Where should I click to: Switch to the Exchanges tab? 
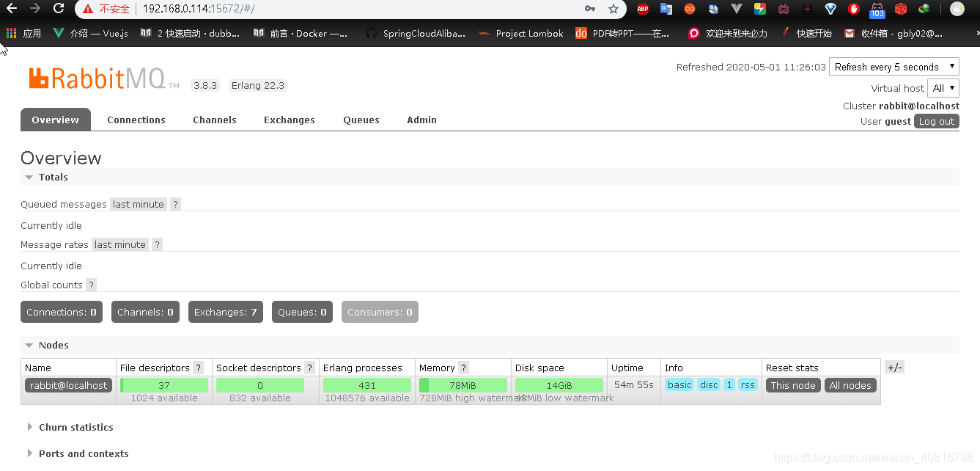coord(290,120)
